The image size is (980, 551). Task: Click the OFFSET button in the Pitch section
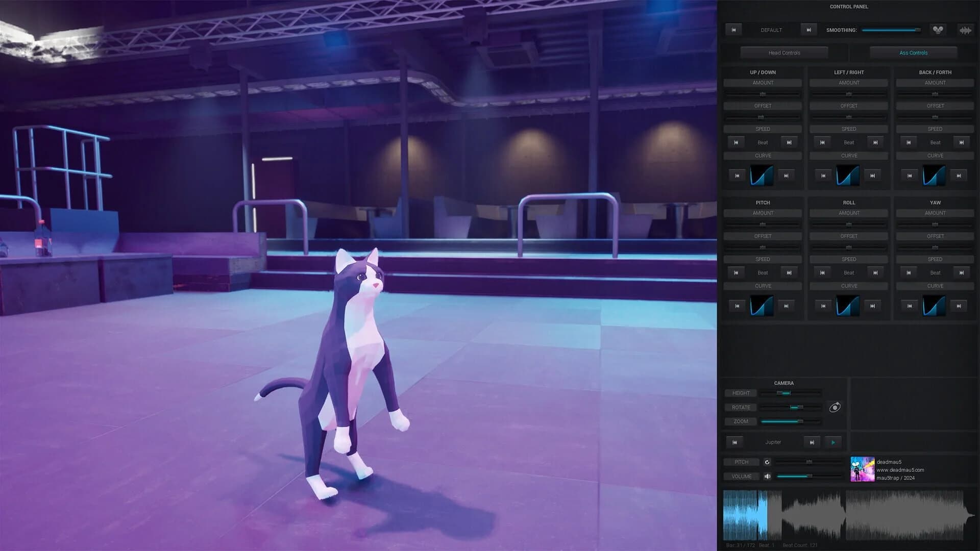[x=762, y=236]
